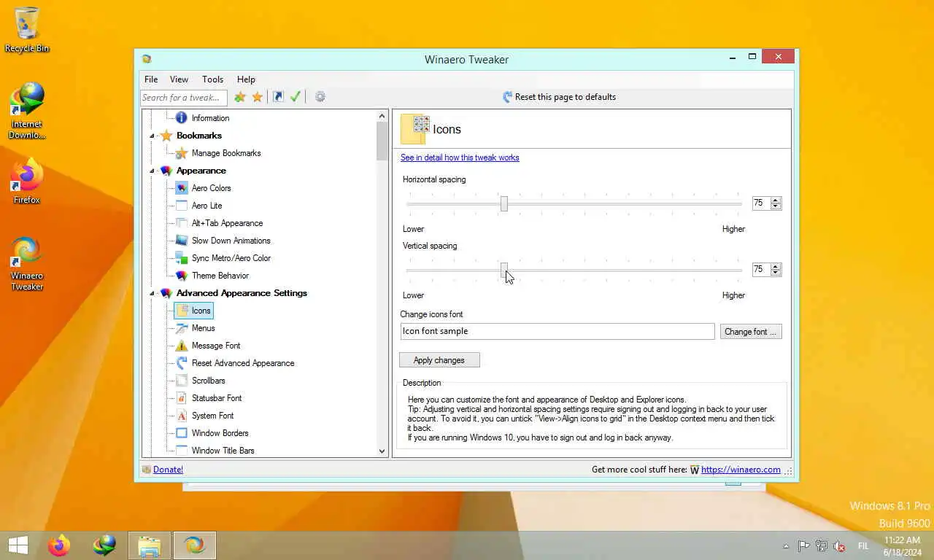The width and height of the screenshot is (934, 560).
Task: Select the Appearance category in tree
Action: click(x=201, y=171)
